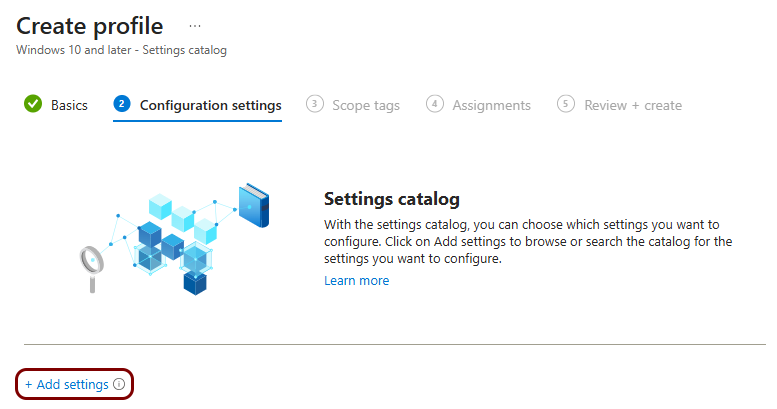The image size is (777, 409).
Task: Switch to the Scope tags tab
Action: (x=365, y=105)
